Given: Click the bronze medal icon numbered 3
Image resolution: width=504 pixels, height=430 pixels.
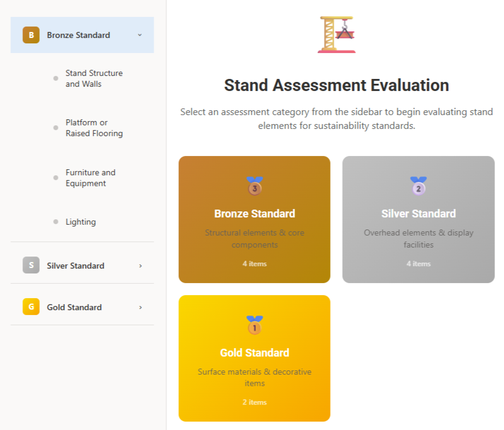Looking at the screenshot, I should point(255,186).
